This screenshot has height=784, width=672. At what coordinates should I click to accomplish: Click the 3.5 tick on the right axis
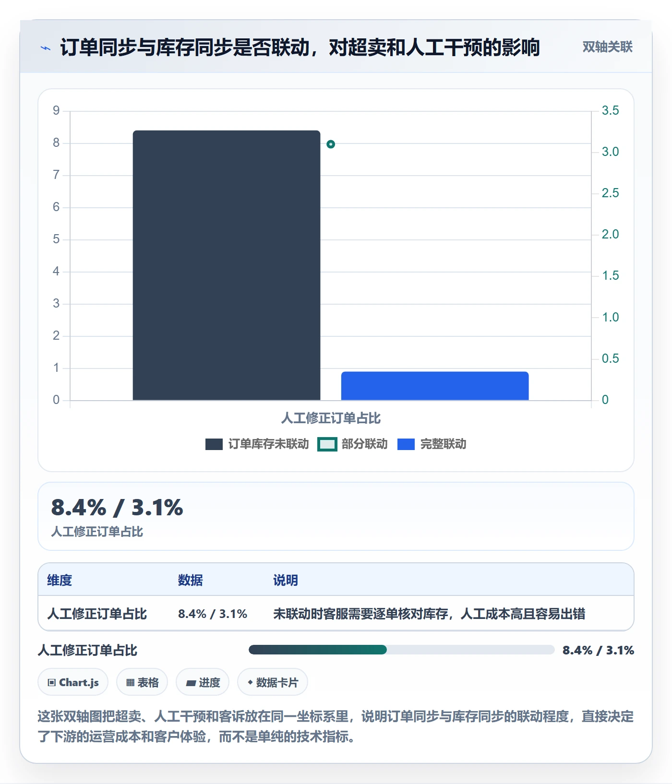tap(610, 110)
